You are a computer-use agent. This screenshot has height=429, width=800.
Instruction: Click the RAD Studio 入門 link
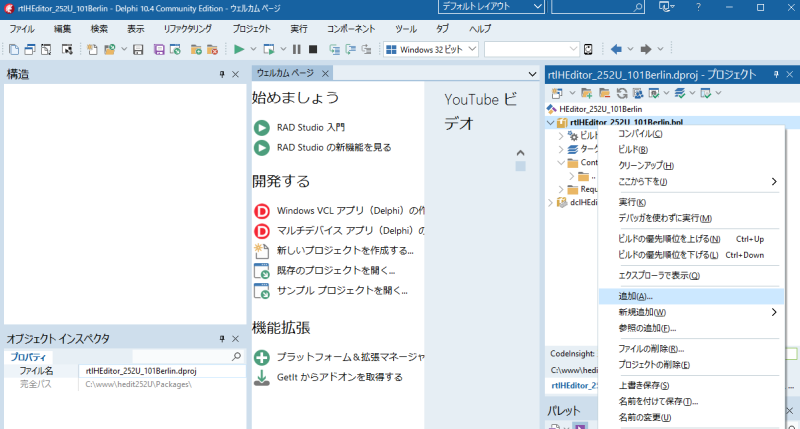click(311, 128)
